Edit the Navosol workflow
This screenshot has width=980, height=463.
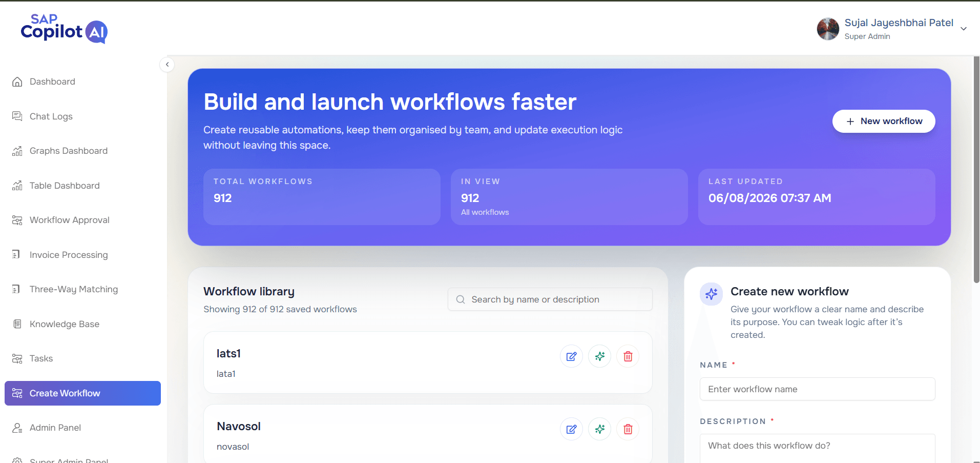[571, 429]
